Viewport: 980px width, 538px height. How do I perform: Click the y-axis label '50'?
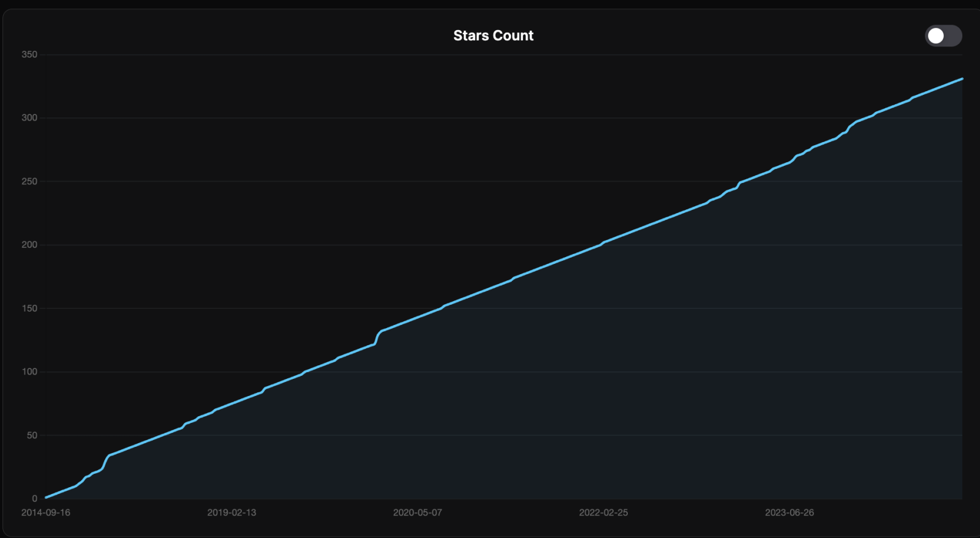(32, 435)
